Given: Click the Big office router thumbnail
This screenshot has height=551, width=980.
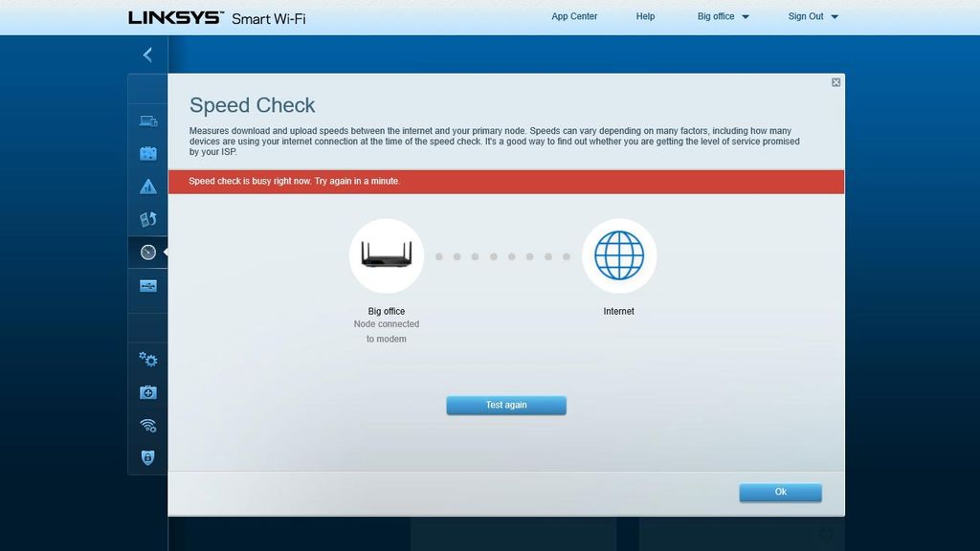Looking at the screenshot, I should (387, 255).
